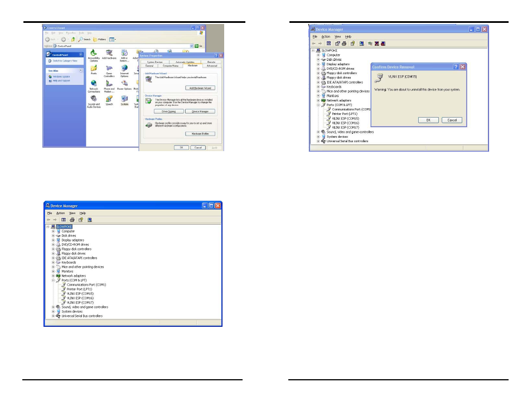This screenshot has height=411, width=532.
Task: Open Phone and Modem options icon
Action: pos(109,86)
